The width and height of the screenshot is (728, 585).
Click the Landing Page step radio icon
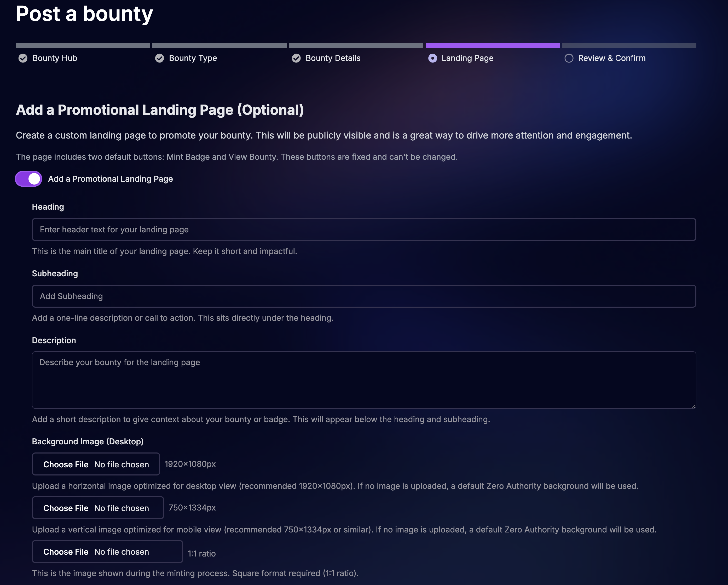(x=432, y=58)
